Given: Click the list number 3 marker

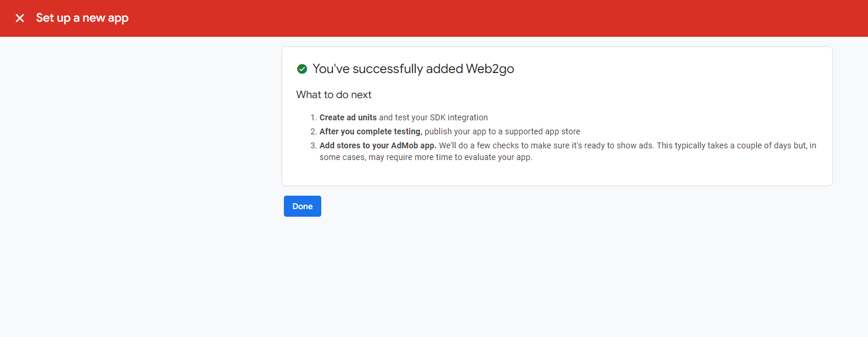Looking at the screenshot, I should tap(313, 145).
